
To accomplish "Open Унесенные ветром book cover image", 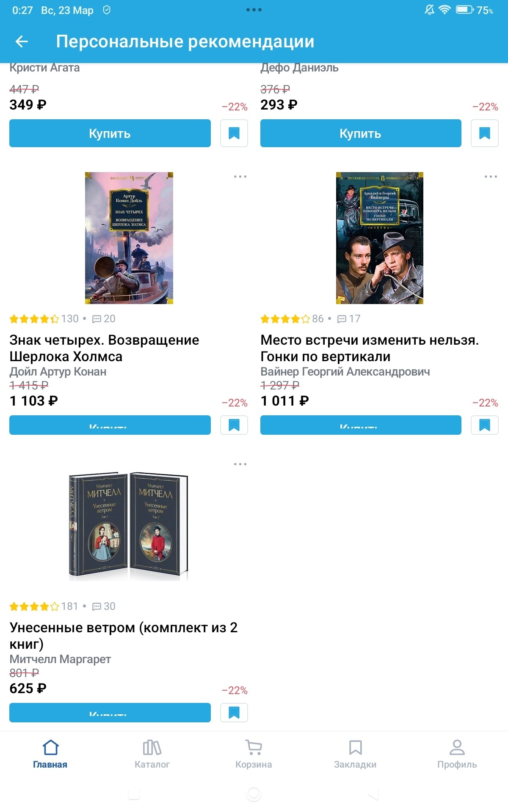I will pyautogui.click(x=128, y=526).
